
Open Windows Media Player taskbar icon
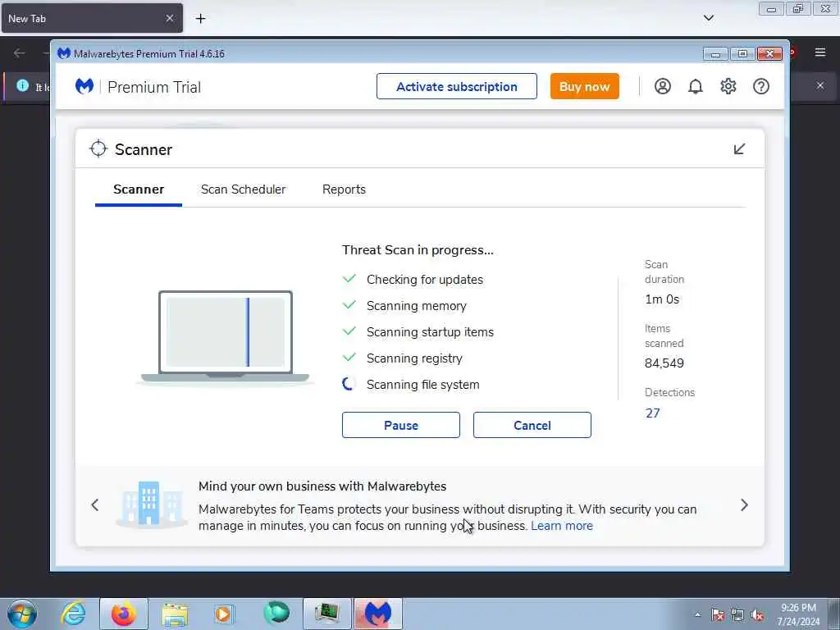click(x=223, y=614)
